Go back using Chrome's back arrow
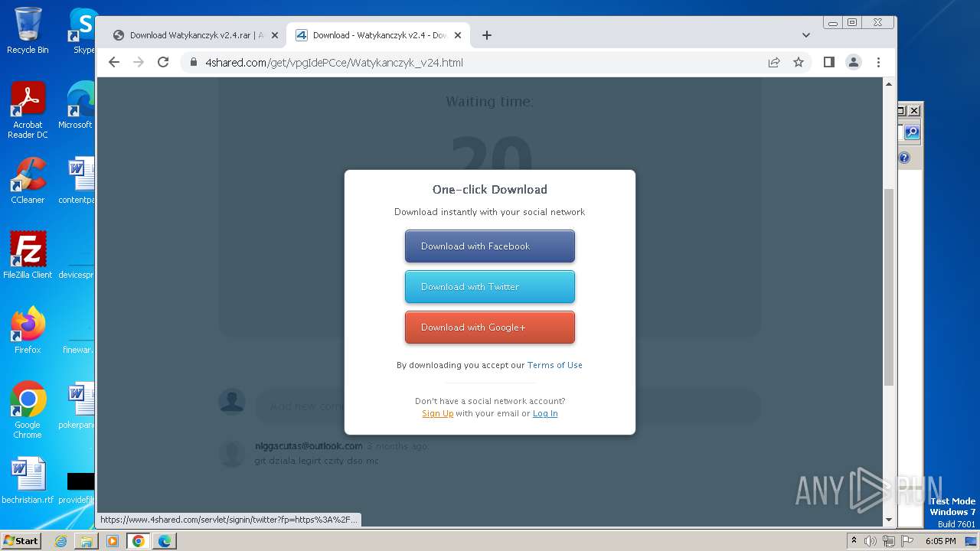 [114, 62]
